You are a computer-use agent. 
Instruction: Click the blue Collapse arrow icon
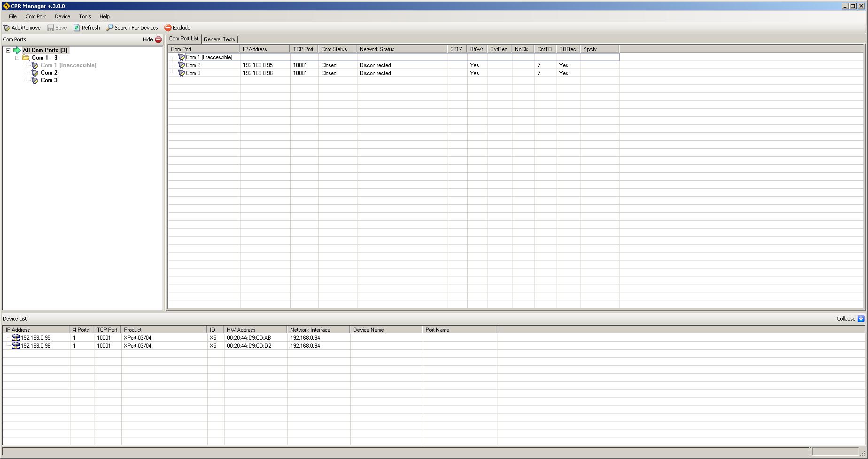(860, 319)
